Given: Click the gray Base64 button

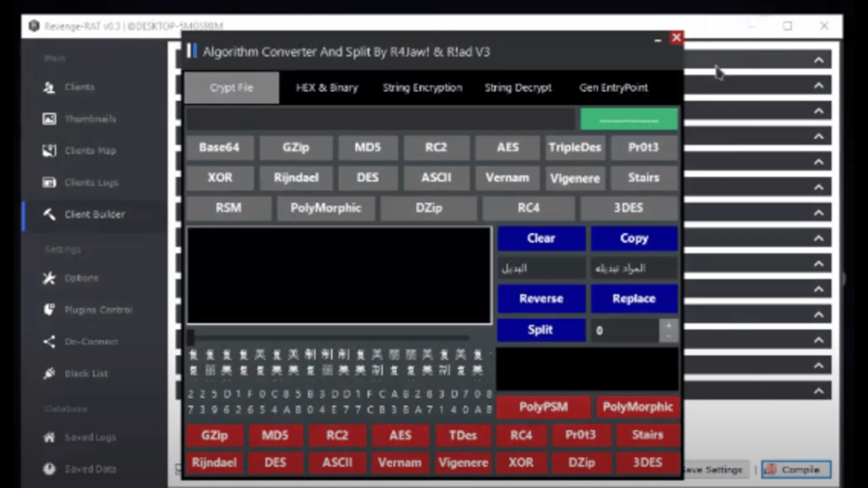Looking at the screenshot, I should click(220, 147).
